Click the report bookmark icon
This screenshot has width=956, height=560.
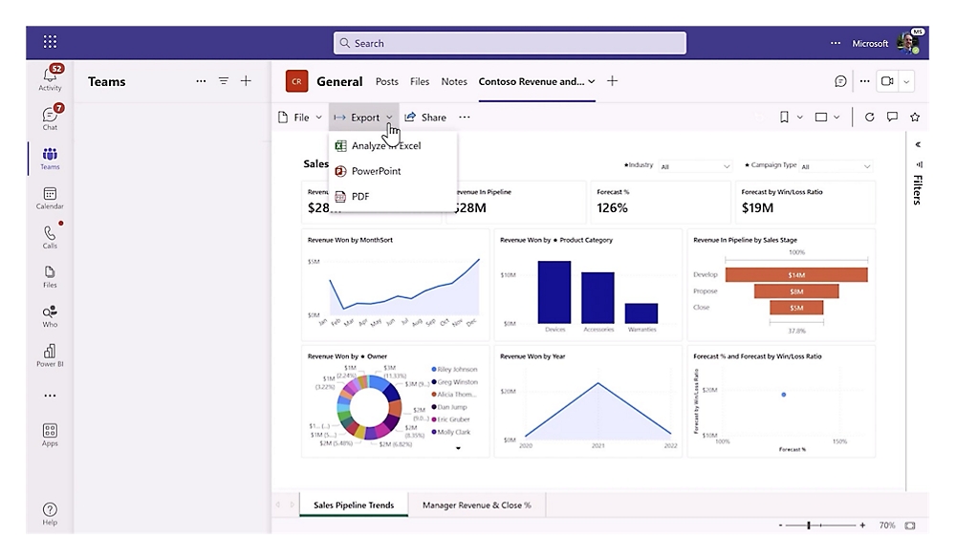[784, 117]
